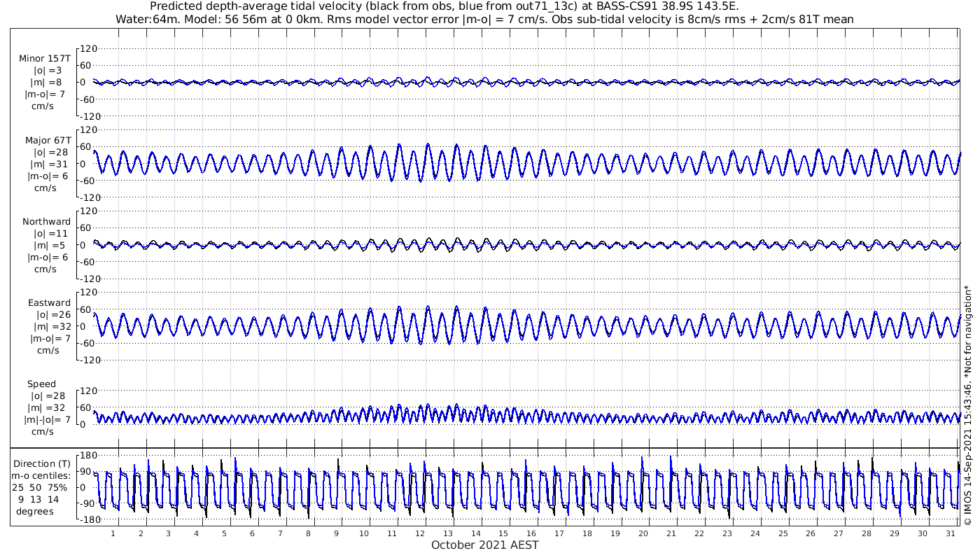This screenshot has height=560, width=980.
Task: Select the 'Speed' panel label
Action: tap(41, 384)
